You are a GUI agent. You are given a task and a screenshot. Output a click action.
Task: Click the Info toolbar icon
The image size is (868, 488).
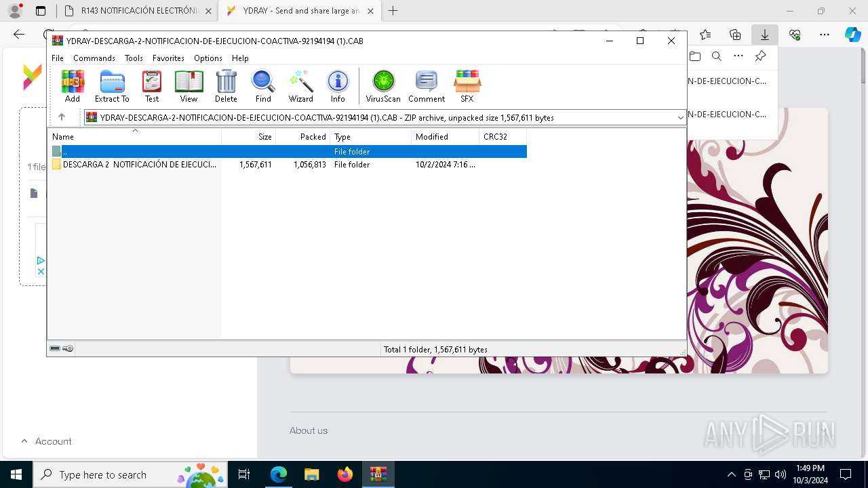pyautogui.click(x=338, y=86)
